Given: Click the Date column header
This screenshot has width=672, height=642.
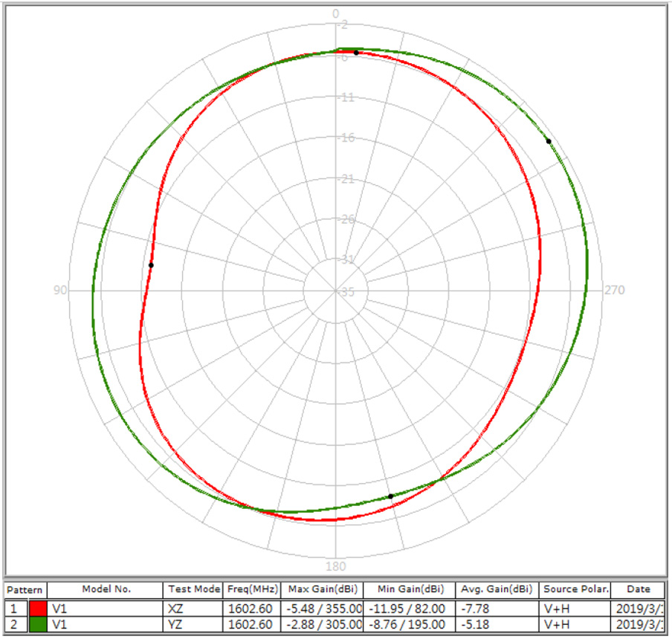Looking at the screenshot, I should point(639,589).
